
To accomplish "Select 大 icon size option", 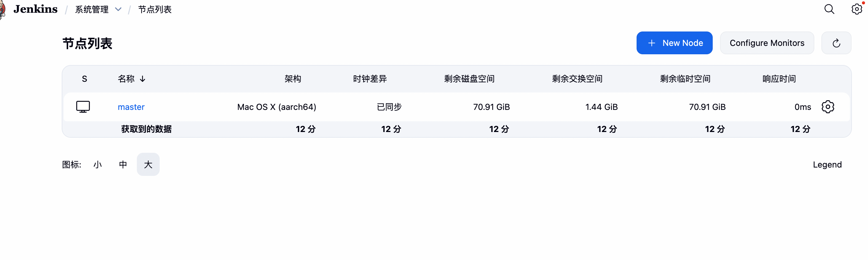I will pyautogui.click(x=148, y=165).
